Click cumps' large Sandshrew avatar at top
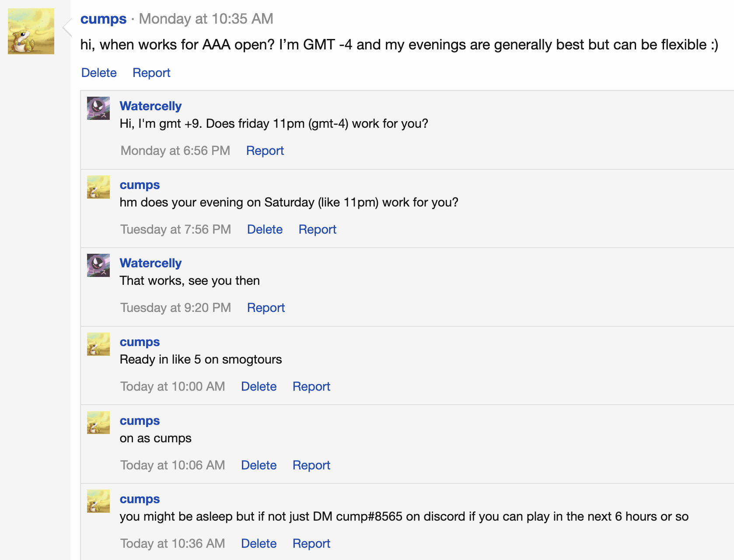The width and height of the screenshot is (734, 560). pos(31,31)
